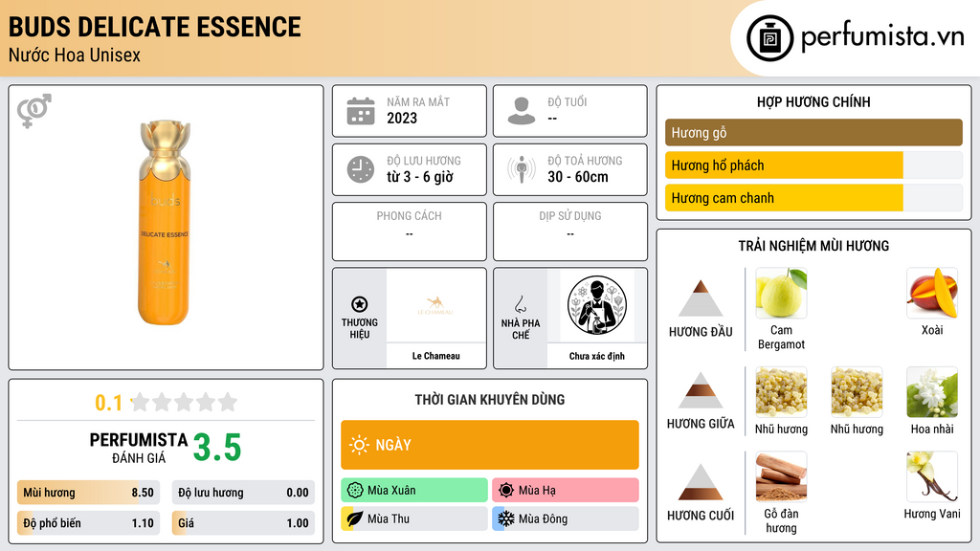
Task: Click the Nước Hoa Unisex subtitle
Action: 75,55
